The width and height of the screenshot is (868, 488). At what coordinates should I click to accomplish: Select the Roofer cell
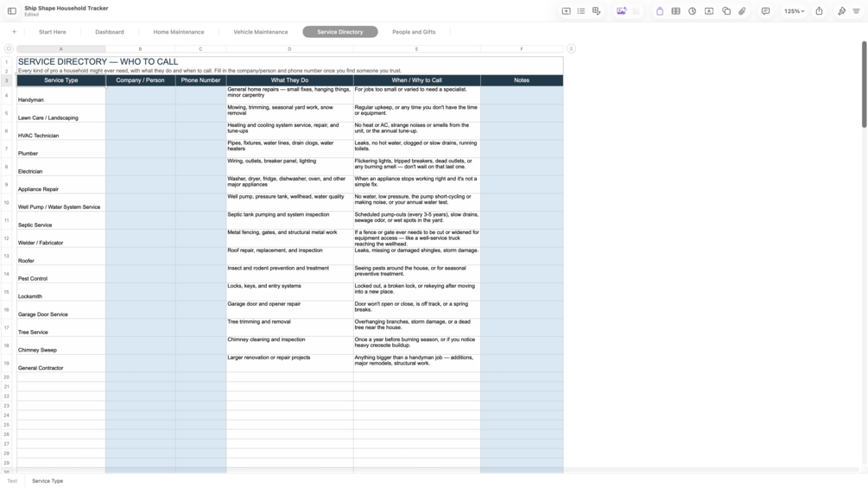[61, 257]
